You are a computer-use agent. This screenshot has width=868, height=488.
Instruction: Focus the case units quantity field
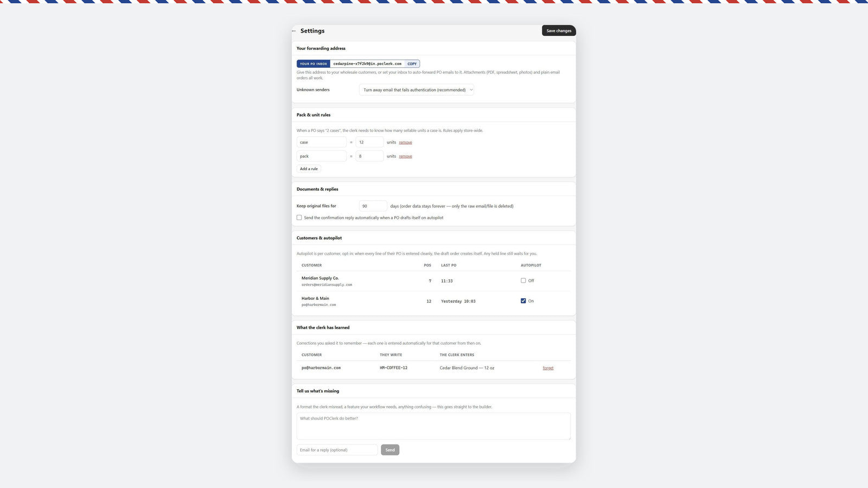[369, 142]
